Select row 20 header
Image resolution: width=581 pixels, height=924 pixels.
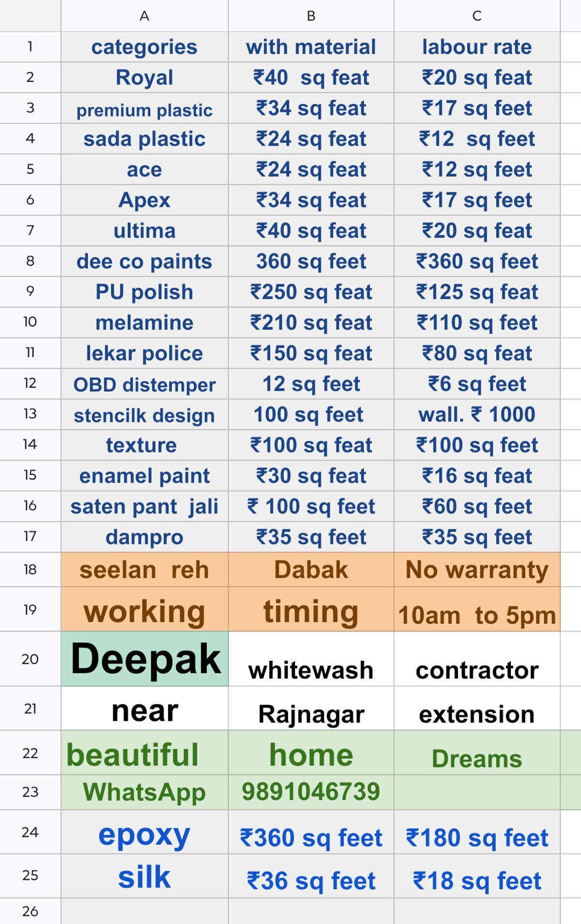click(30, 659)
